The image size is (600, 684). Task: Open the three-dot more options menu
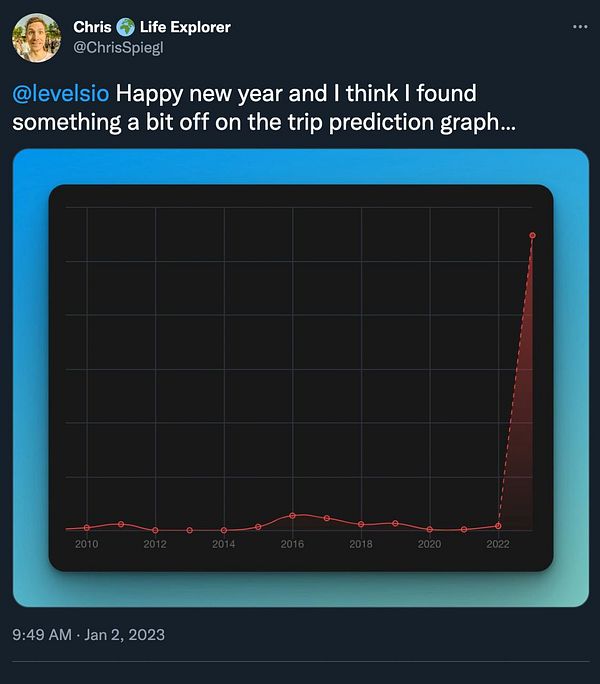[580, 27]
